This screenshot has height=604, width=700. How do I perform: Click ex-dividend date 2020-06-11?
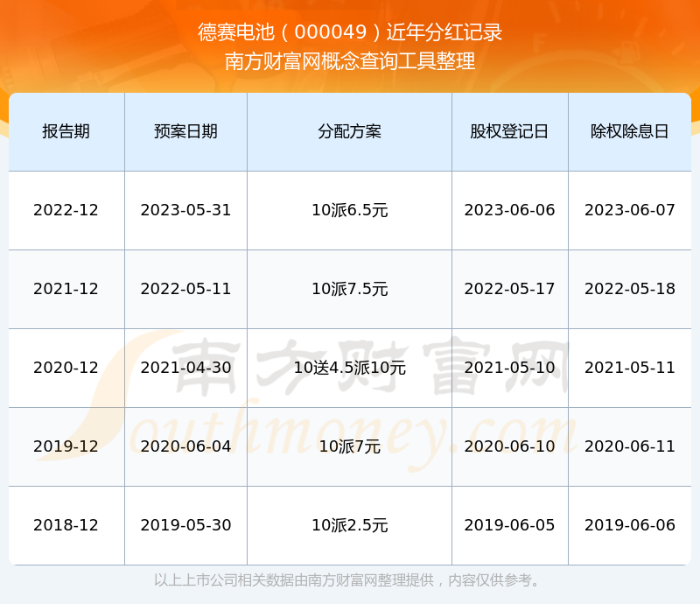click(629, 446)
